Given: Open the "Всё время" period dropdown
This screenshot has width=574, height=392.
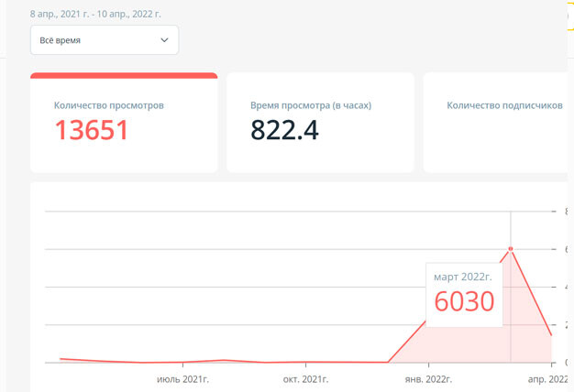Looking at the screenshot, I should coord(104,40).
